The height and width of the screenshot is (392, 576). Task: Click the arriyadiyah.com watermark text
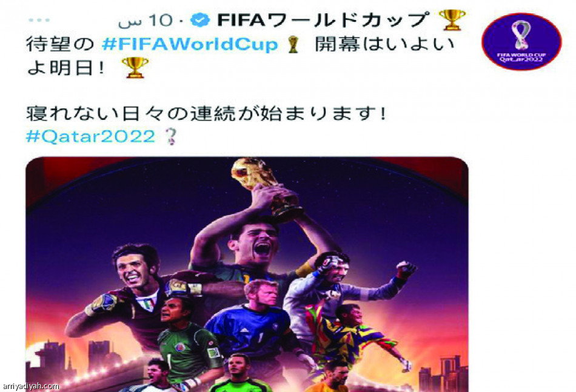coord(30,386)
